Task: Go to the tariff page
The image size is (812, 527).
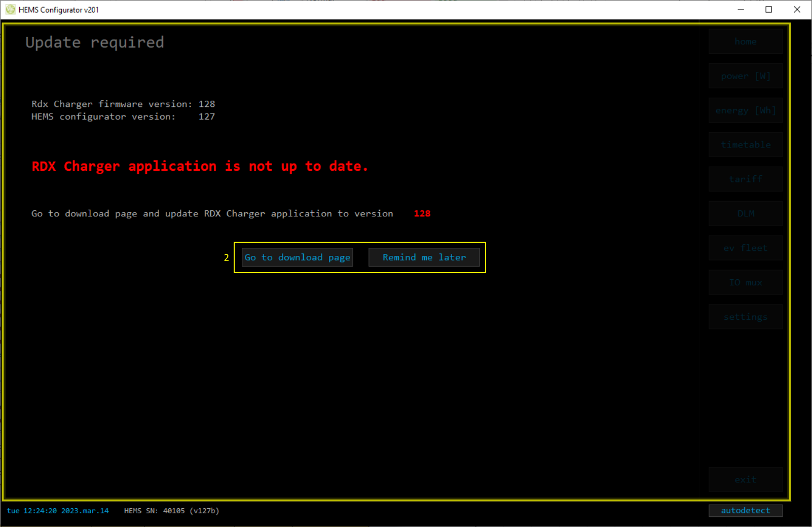Action: coord(745,179)
